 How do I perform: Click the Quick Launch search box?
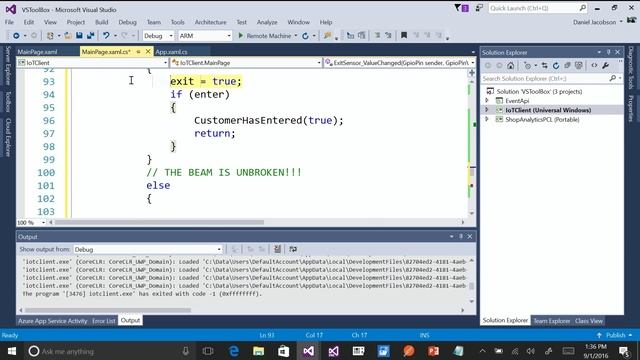click(x=538, y=8)
